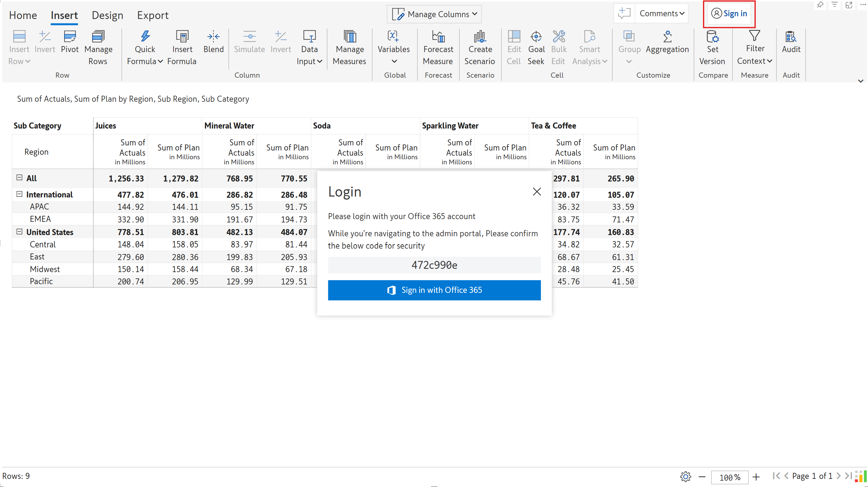Image resolution: width=868 pixels, height=487 pixels.
Task: Click Sign in with Office 365 button
Action: [434, 290]
